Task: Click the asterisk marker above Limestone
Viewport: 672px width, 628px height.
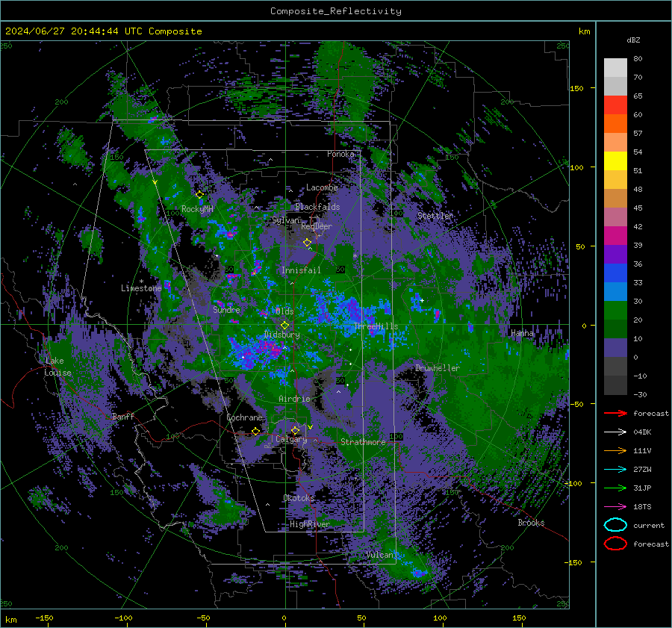Action: (x=141, y=282)
